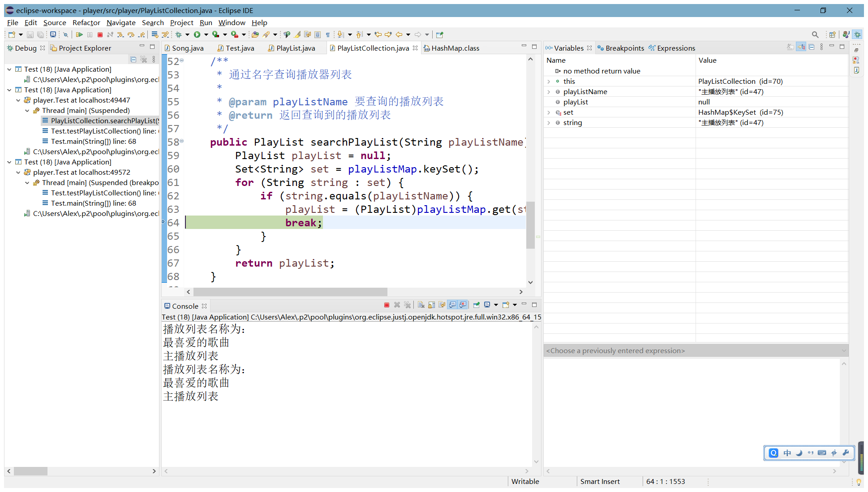This screenshot has height=492, width=868.
Task: Click Remove All Terminated Launches in Debug view
Action: [144, 59]
